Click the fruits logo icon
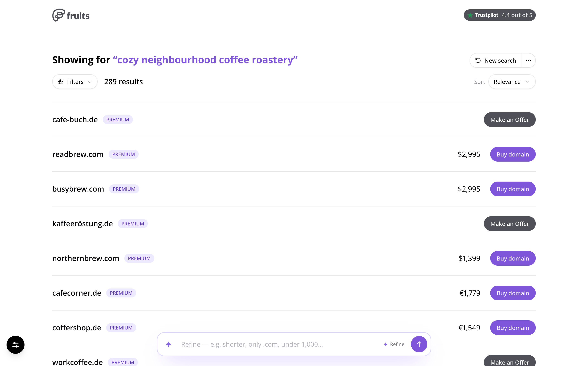 (x=59, y=15)
